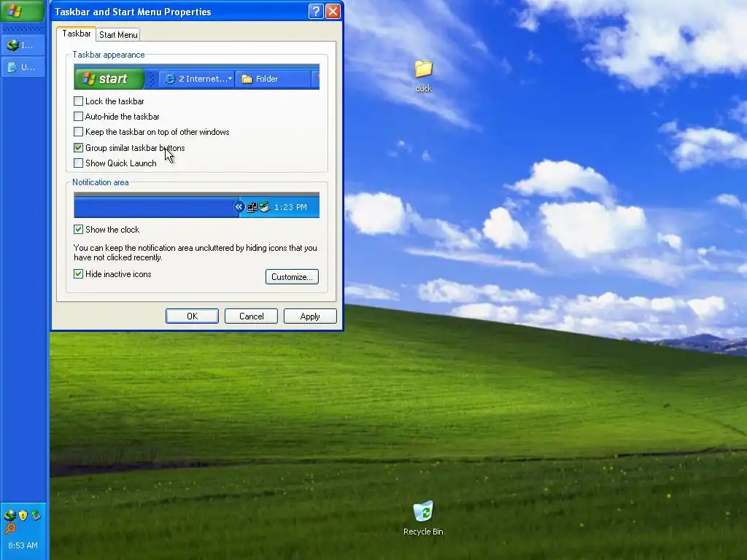Click the dialog's question mark help button

tap(316, 12)
